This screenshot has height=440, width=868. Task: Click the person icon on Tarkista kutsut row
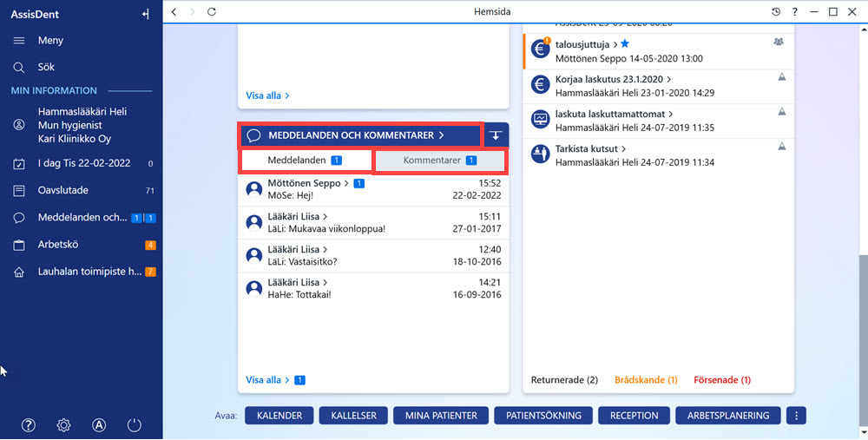(x=782, y=147)
